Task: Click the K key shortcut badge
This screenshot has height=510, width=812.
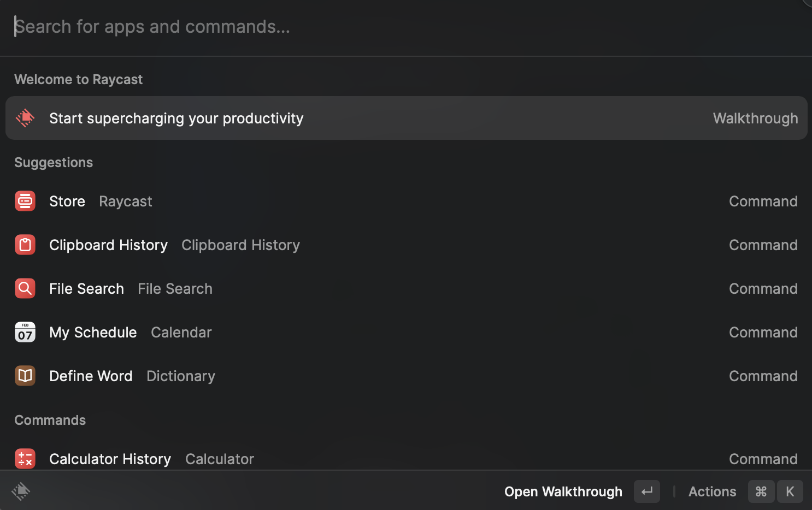Action: [x=790, y=491]
